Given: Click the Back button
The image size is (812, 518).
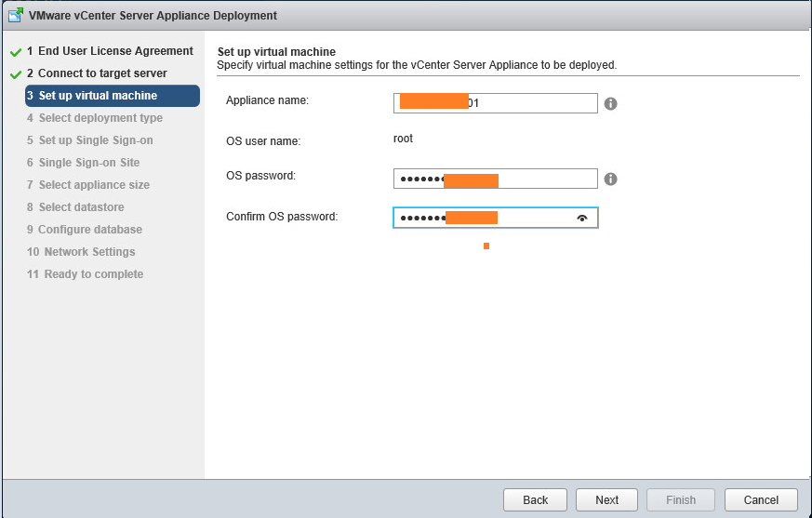Looking at the screenshot, I should click(x=535, y=500).
